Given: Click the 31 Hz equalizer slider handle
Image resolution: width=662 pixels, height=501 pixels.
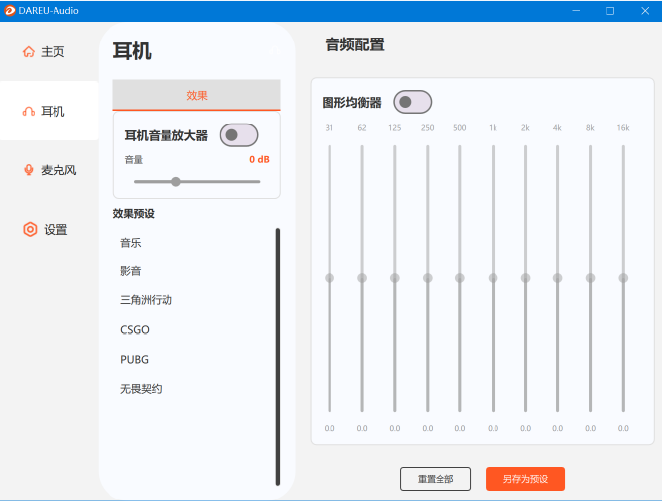Looking at the screenshot, I should point(329,278).
